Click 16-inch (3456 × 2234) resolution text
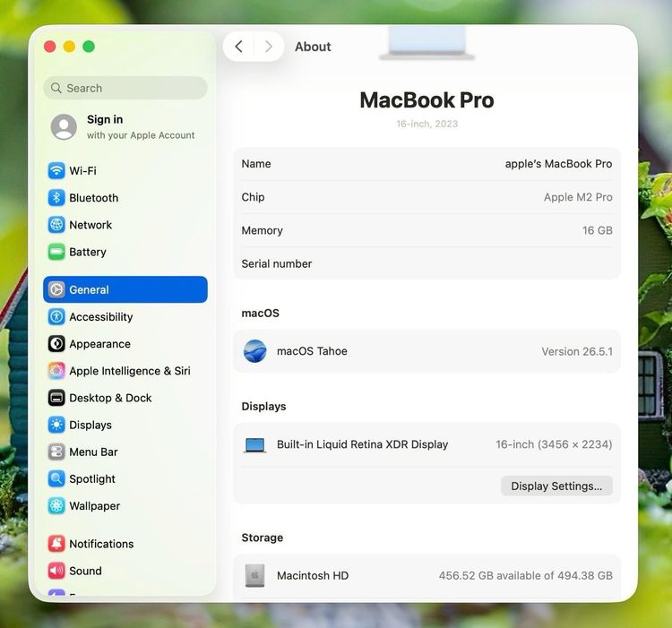This screenshot has height=628, width=672. coord(554,444)
